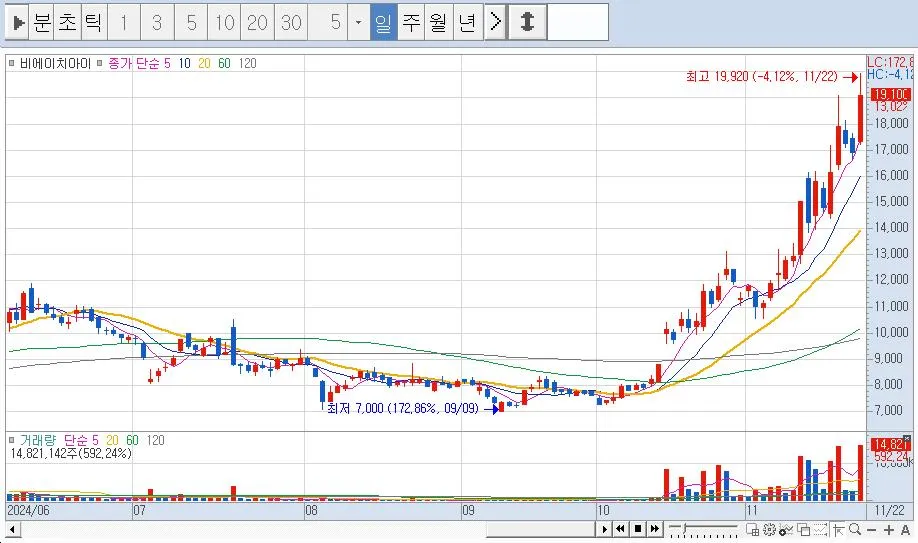This screenshot has width=918, height=543.
Task: Click the scrollbar right arrow button
Action: click(x=605, y=530)
